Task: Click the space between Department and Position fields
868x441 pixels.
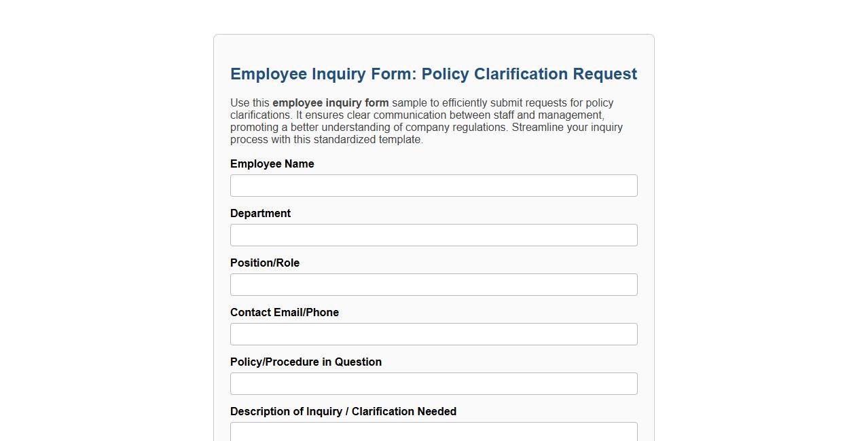Action: point(433,252)
